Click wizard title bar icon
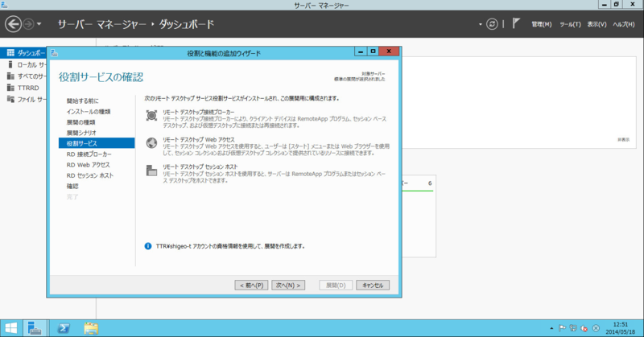 coord(54,52)
